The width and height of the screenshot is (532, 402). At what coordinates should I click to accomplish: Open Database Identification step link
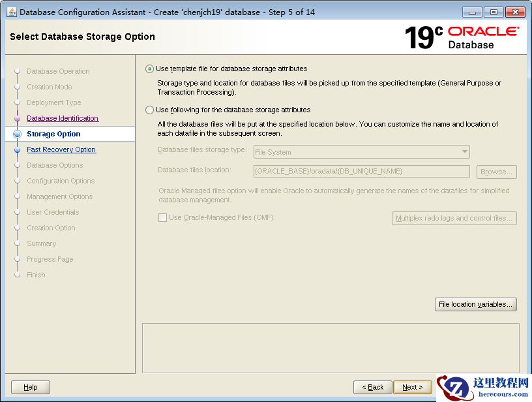tap(63, 118)
